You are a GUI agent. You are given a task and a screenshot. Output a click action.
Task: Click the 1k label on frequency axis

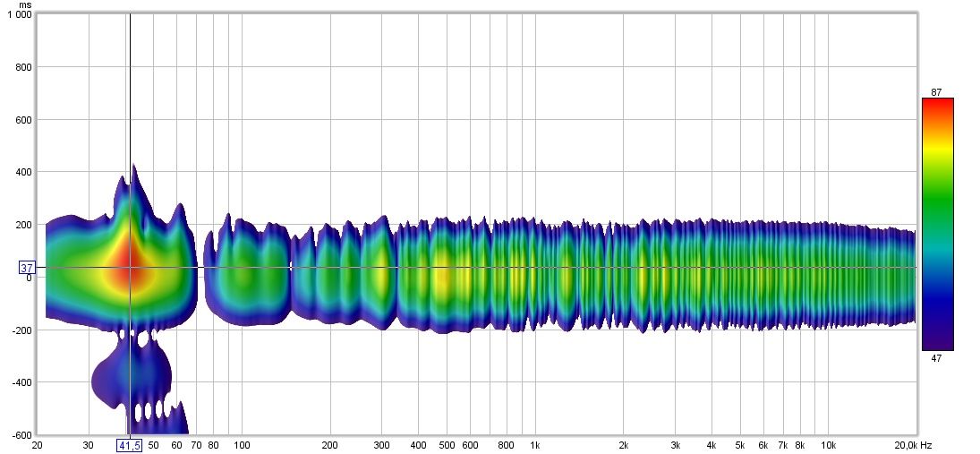point(534,445)
